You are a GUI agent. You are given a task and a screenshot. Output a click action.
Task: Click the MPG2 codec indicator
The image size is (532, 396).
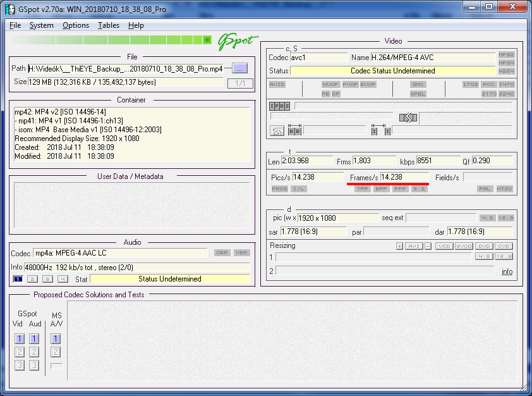click(506, 54)
